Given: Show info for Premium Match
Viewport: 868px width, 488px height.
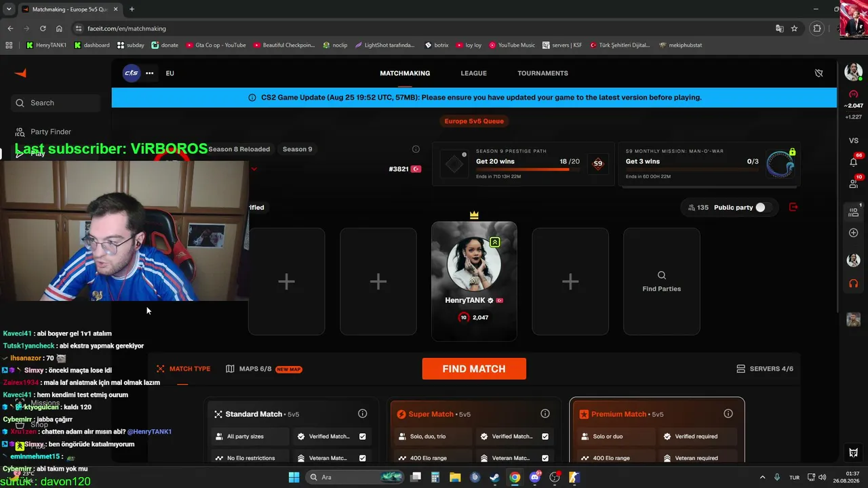Looking at the screenshot, I should pyautogui.click(x=728, y=413).
